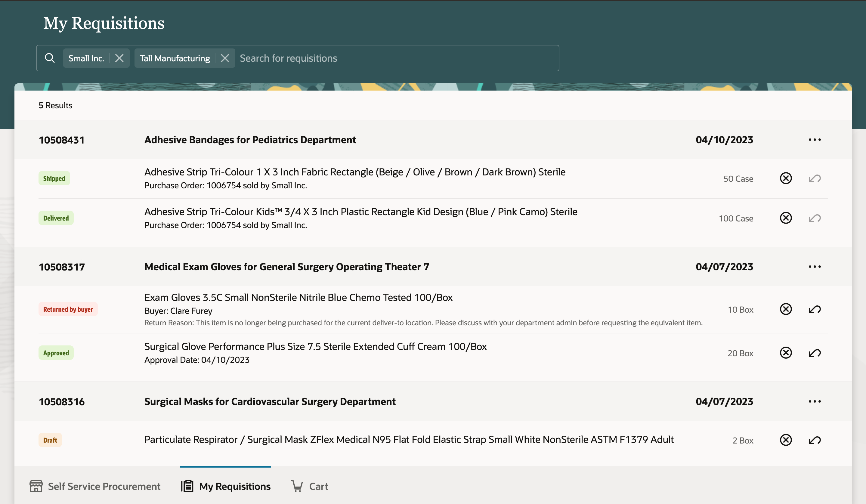
Task: Click return arrow for surgical mask line
Action: pyautogui.click(x=815, y=441)
